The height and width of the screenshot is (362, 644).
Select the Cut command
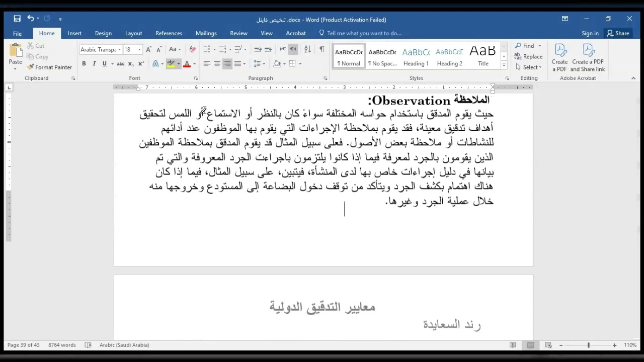(x=35, y=46)
